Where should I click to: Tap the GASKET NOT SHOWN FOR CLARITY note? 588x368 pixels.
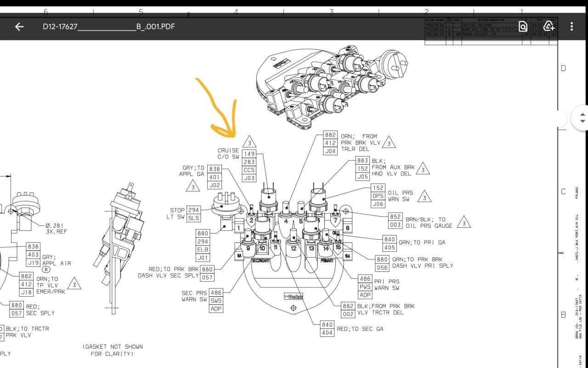pos(113,350)
